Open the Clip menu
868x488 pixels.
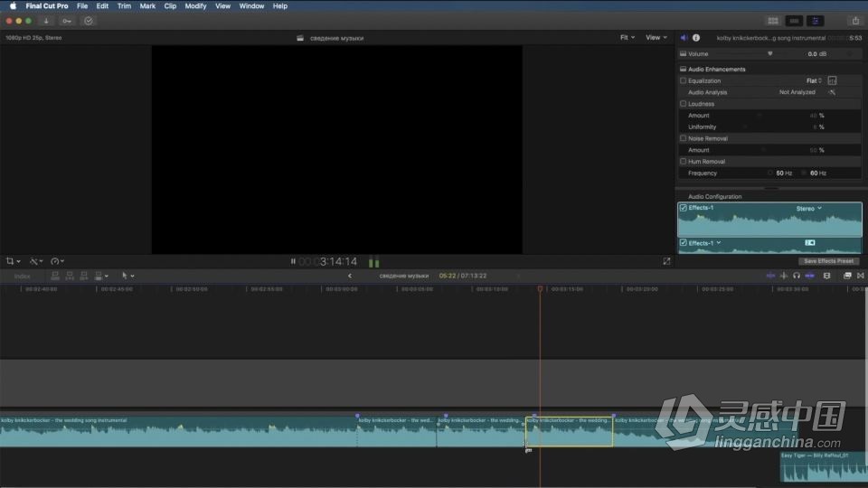click(x=170, y=6)
